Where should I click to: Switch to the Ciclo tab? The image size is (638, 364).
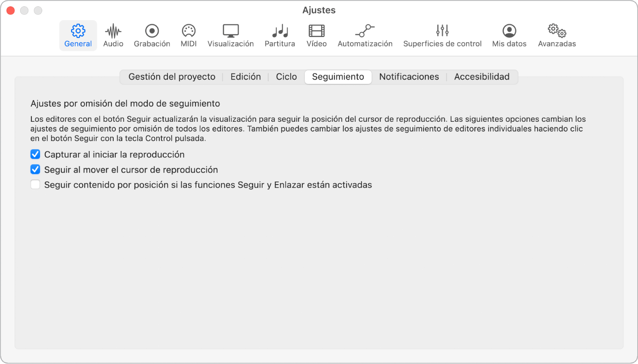286,77
